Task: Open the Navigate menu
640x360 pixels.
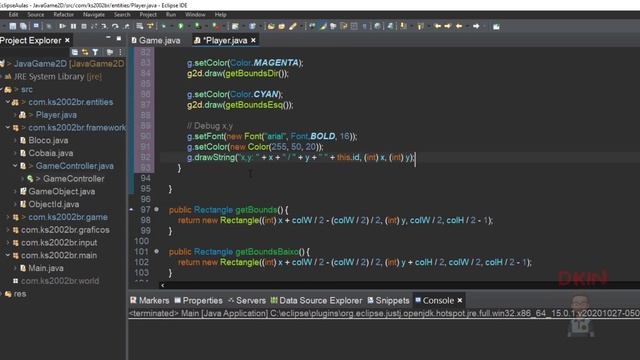Action: click(x=93, y=15)
